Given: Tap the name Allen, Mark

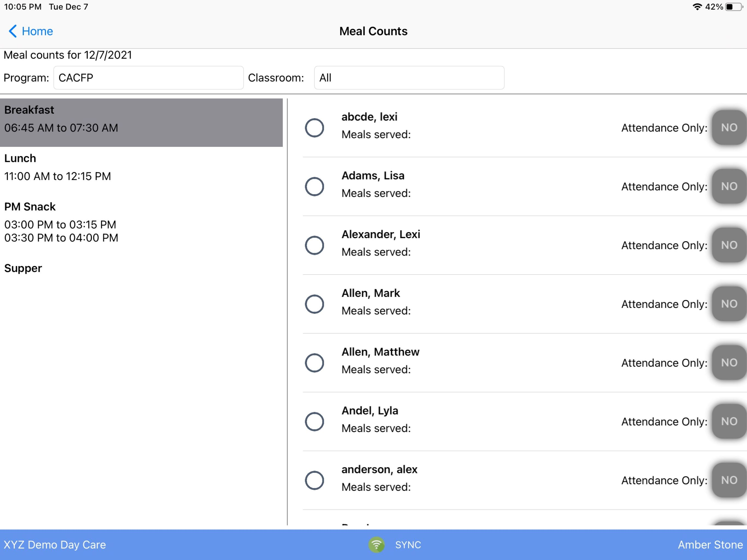Looking at the screenshot, I should tap(370, 293).
